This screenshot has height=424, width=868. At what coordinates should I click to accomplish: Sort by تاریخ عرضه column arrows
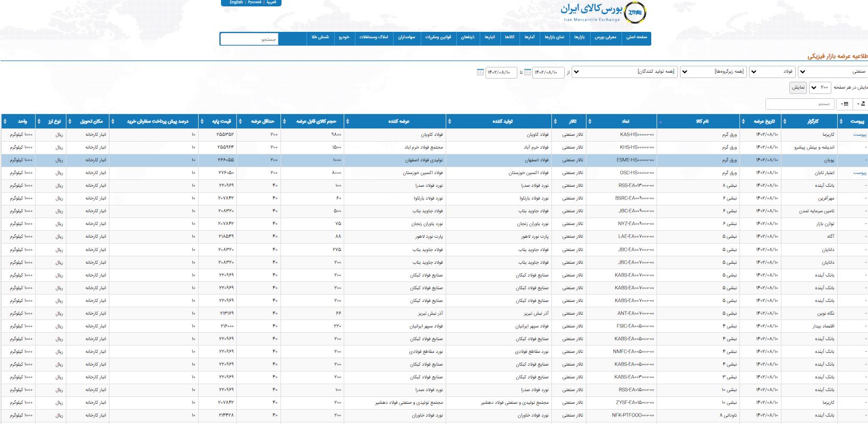coord(743,122)
